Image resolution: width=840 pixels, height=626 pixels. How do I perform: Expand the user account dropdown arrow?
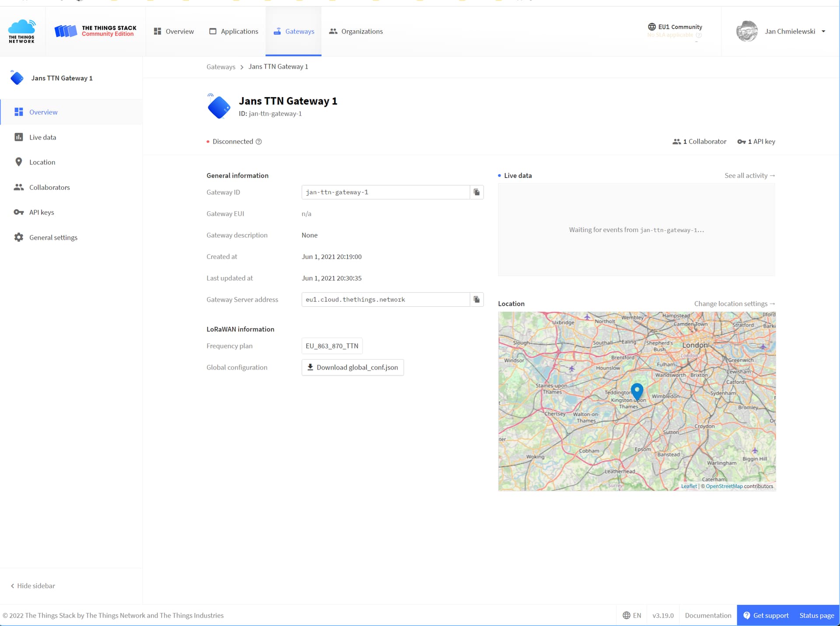click(x=823, y=31)
